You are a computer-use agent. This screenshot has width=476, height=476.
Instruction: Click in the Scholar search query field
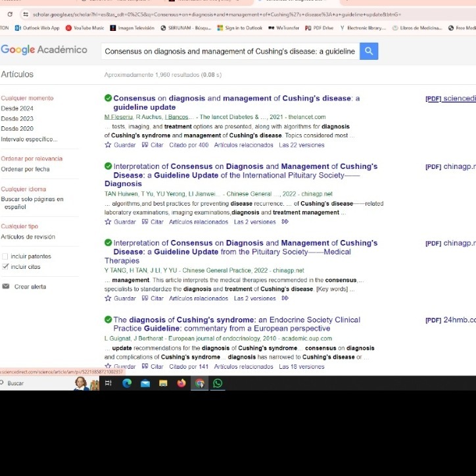pyautogui.click(x=230, y=51)
